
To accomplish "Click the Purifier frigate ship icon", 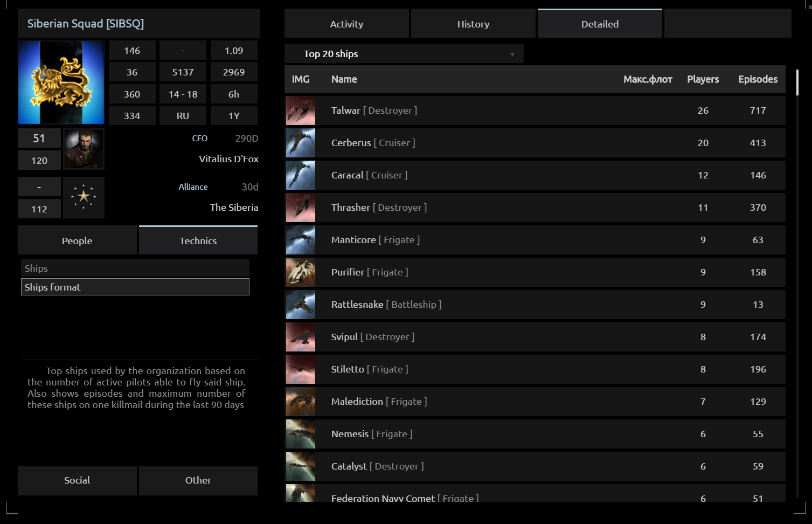I will pos(301,272).
